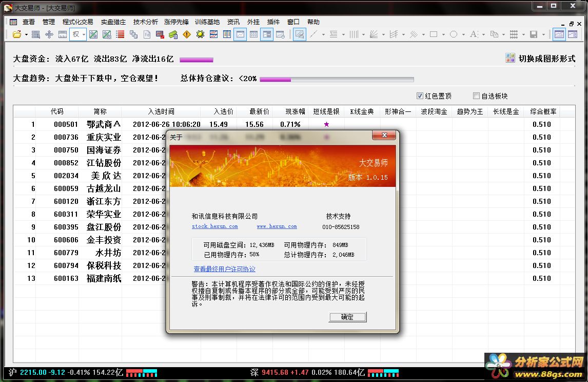Screen dimensions: 588x382
Task: Select the diagonal line drawing tool
Action: [x=313, y=34]
